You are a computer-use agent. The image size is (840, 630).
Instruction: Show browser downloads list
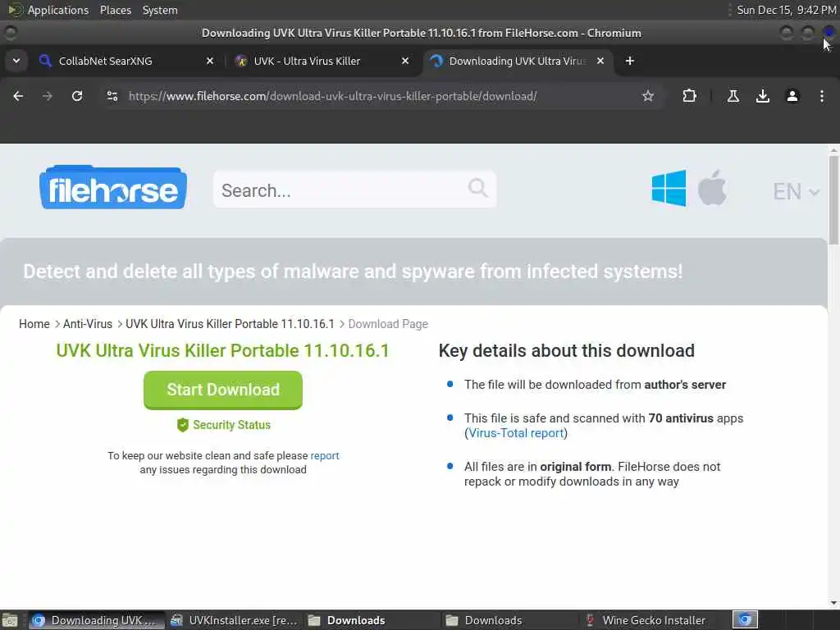pyautogui.click(x=762, y=96)
